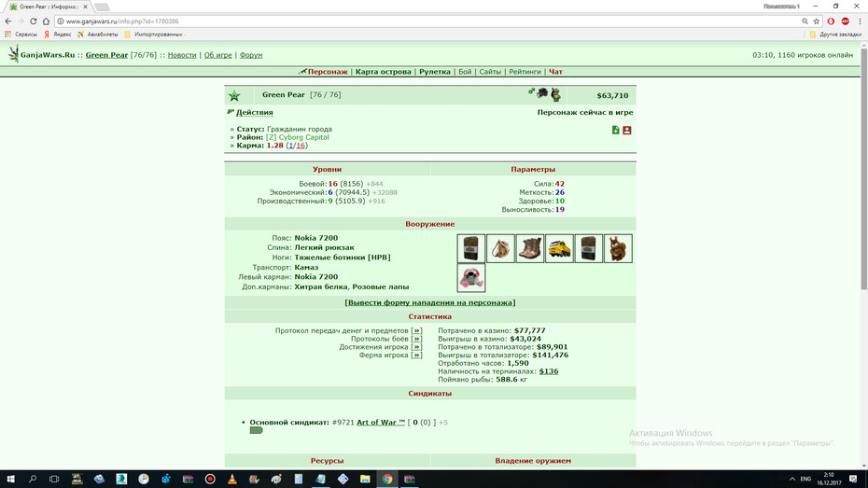Click the soldier figure icon in header
The image size is (868, 488).
click(x=555, y=94)
